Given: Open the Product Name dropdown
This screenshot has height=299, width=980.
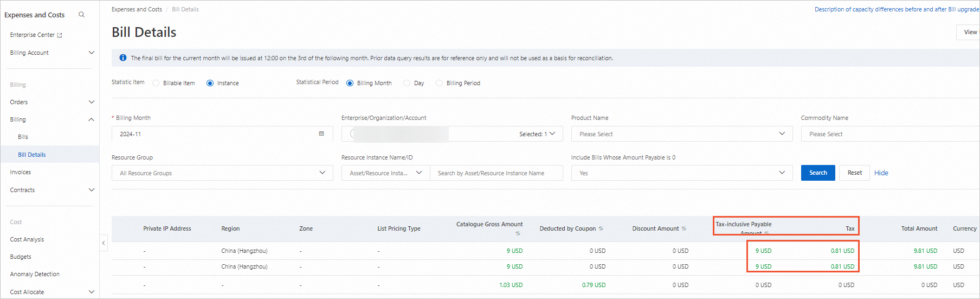Looking at the screenshot, I should [x=681, y=134].
